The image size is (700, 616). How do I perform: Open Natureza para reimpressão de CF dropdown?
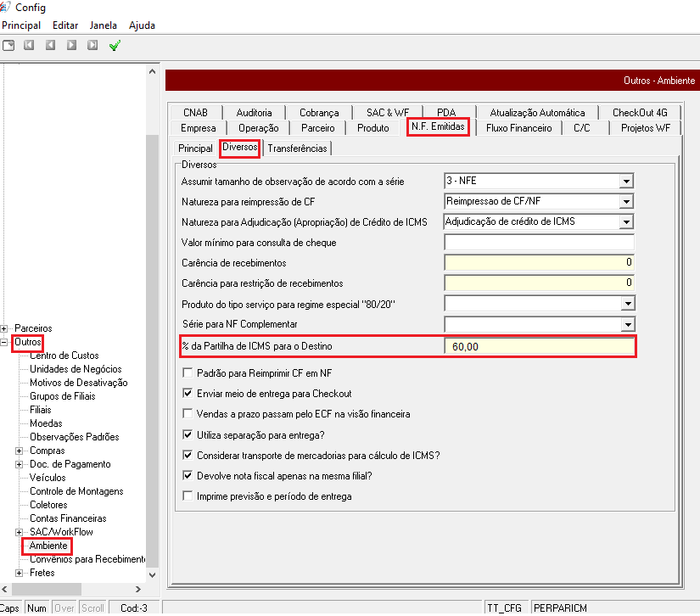[x=626, y=201]
